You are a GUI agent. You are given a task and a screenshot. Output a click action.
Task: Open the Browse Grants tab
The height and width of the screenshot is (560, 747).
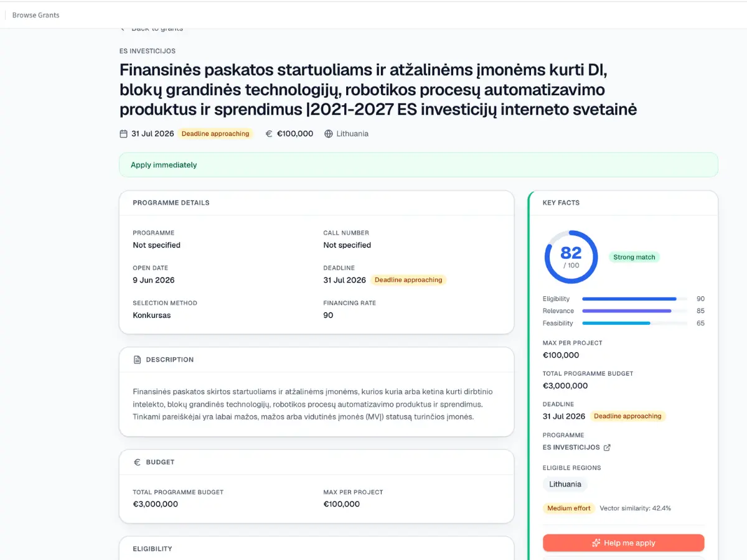[36, 15]
